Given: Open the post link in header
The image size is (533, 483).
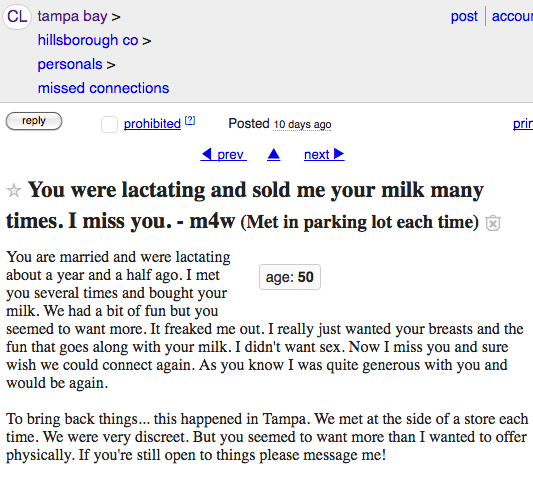Looking at the screenshot, I should (x=464, y=16).
